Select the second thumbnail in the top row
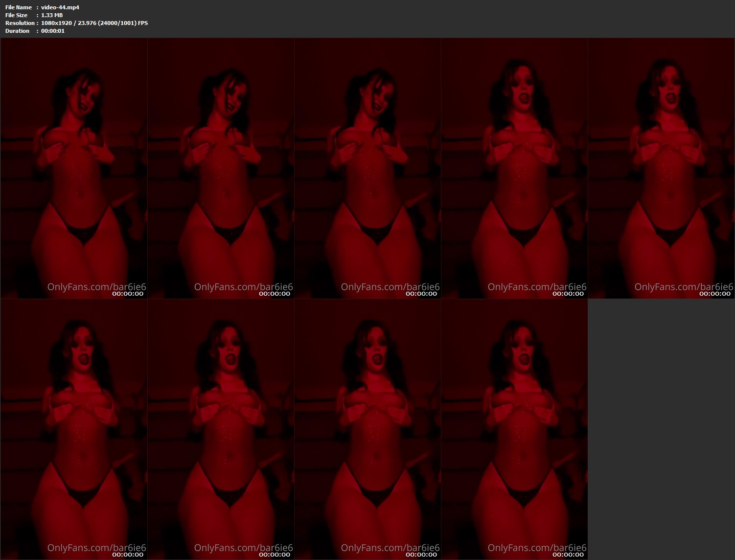 point(221,168)
